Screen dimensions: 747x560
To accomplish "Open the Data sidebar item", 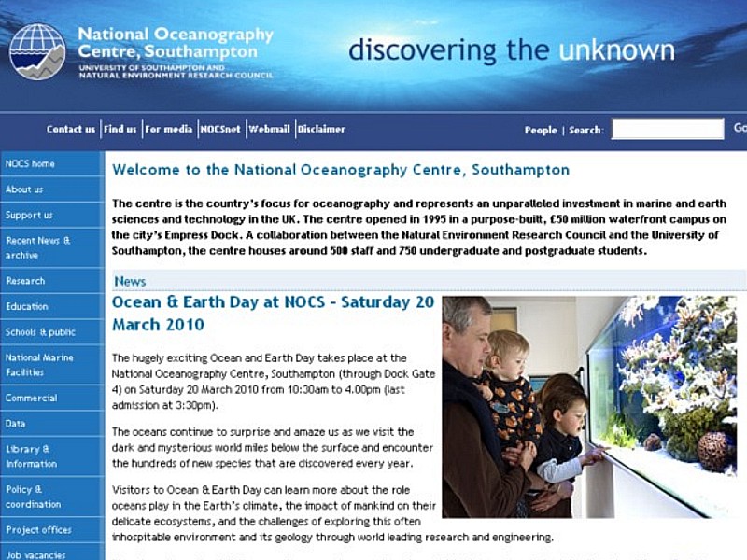I will tap(52, 424).
